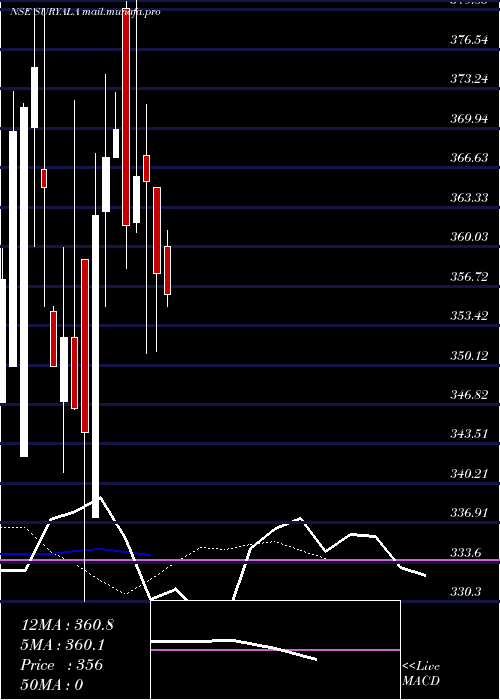The image size is (500, 700).
Task: Click the 346.82 price axis label
Action: [469, 395]
